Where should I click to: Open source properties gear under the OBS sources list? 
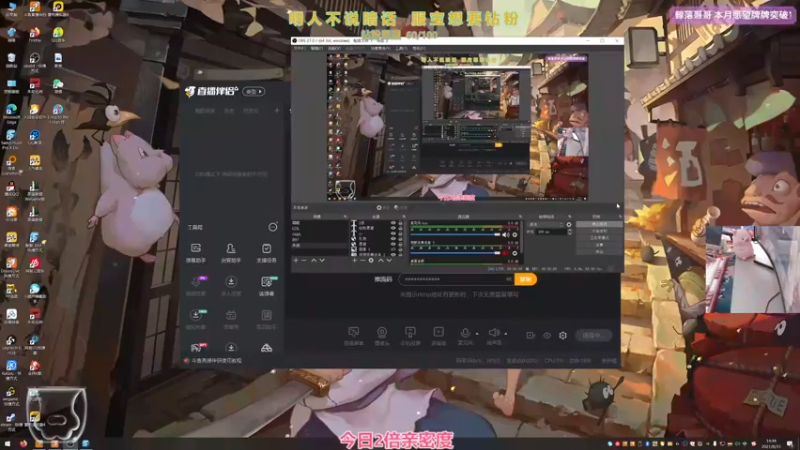[x=371, y=260]
